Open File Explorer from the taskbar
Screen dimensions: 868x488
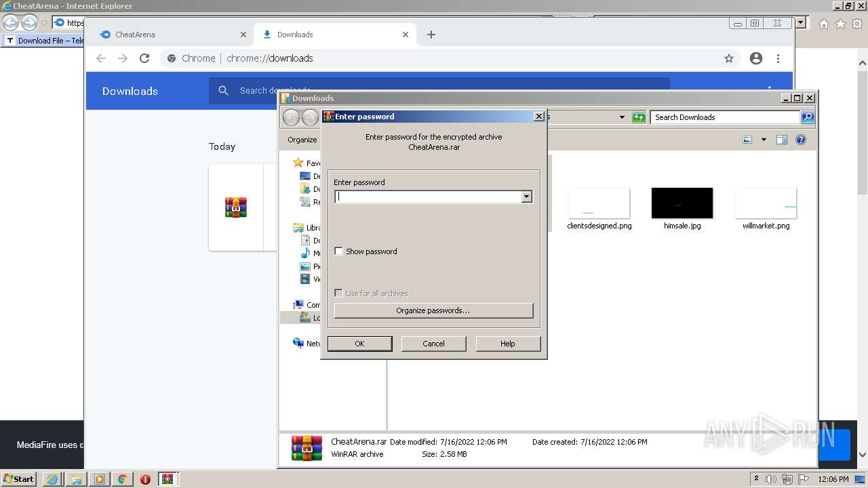[76, 479]
